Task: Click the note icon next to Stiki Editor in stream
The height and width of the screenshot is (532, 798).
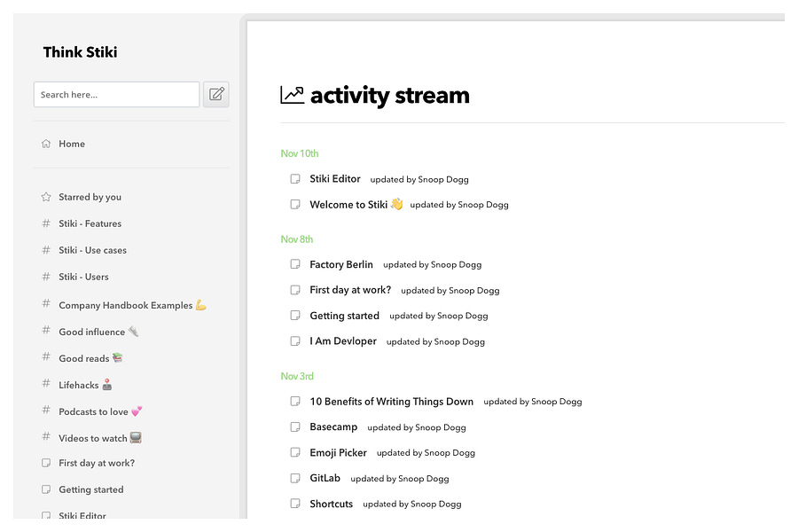Action: pos(295,179)
